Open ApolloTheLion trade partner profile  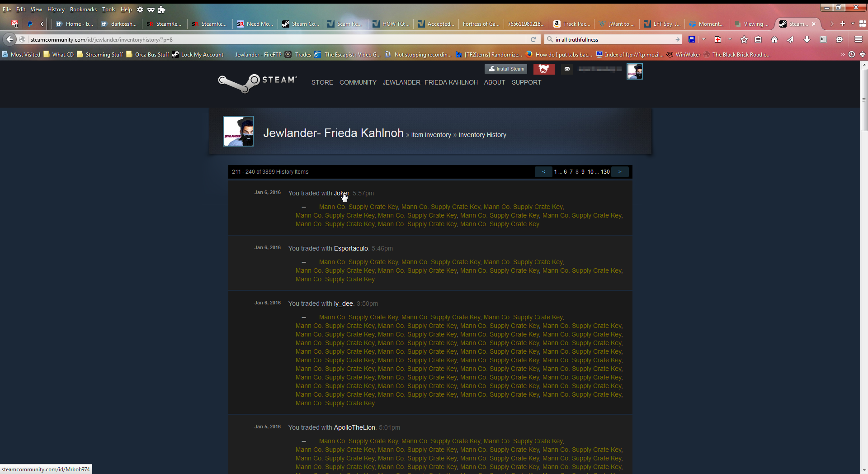click(354, 427)
